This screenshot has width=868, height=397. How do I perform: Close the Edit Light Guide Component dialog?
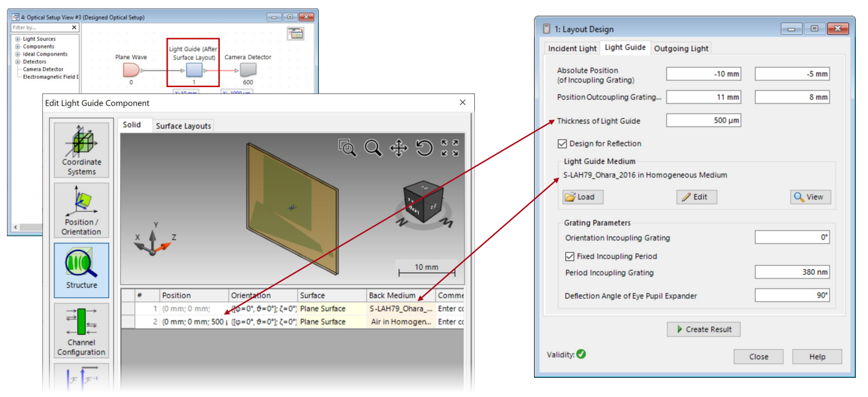pyautogui.click(x=463, y=102)
